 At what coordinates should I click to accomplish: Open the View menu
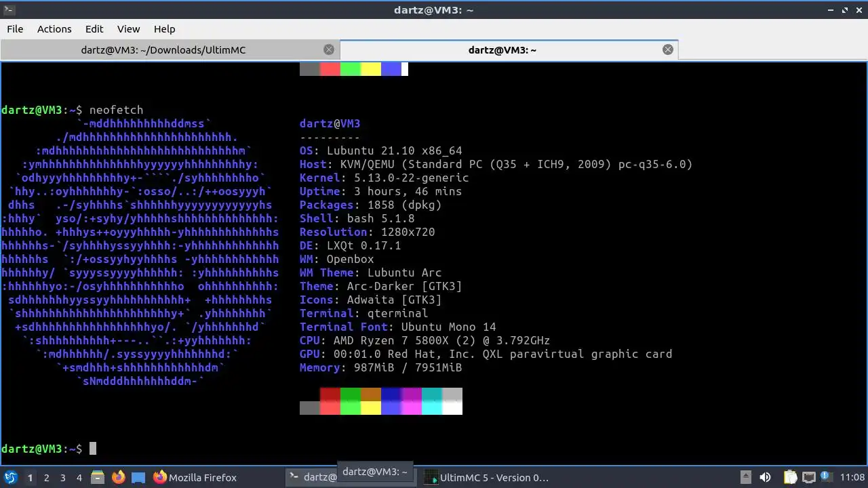(x=128, y=29)
